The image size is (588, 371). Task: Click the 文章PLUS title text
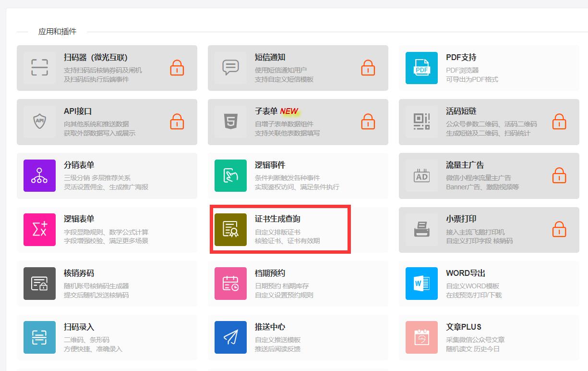pos(464,327)
